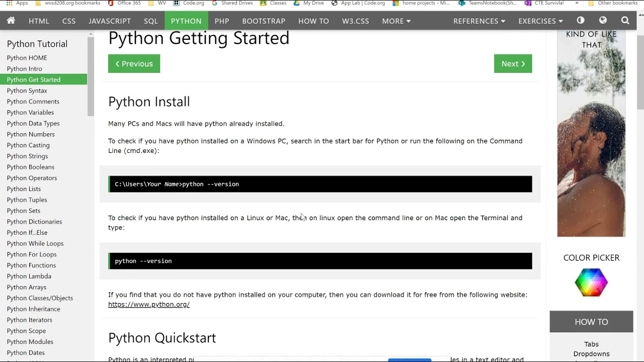
Task: Open the color picker hexagon wheel
Action: pyautogui.click(x=591, y=282)
